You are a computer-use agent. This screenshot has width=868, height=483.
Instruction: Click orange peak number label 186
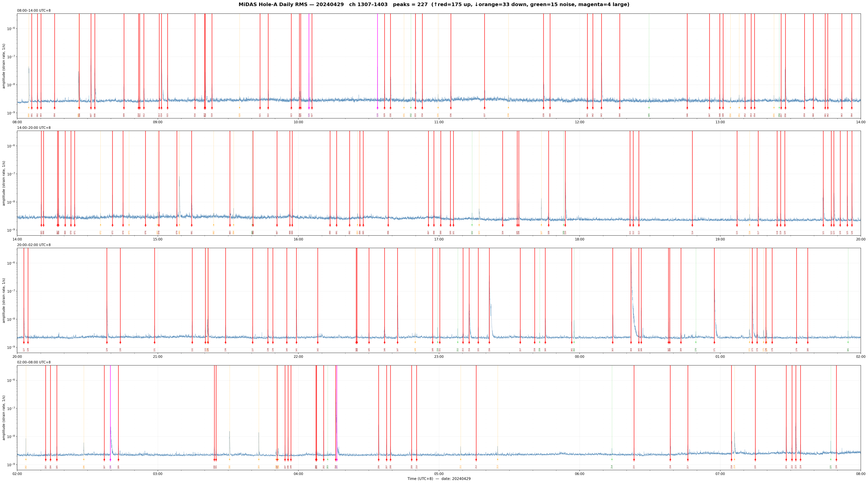(84, 467)
